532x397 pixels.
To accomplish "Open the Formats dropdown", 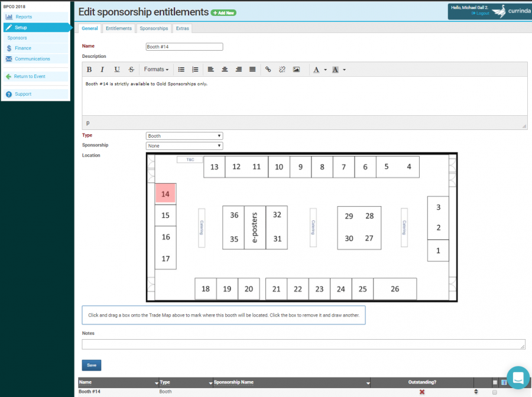I will 156,70.
